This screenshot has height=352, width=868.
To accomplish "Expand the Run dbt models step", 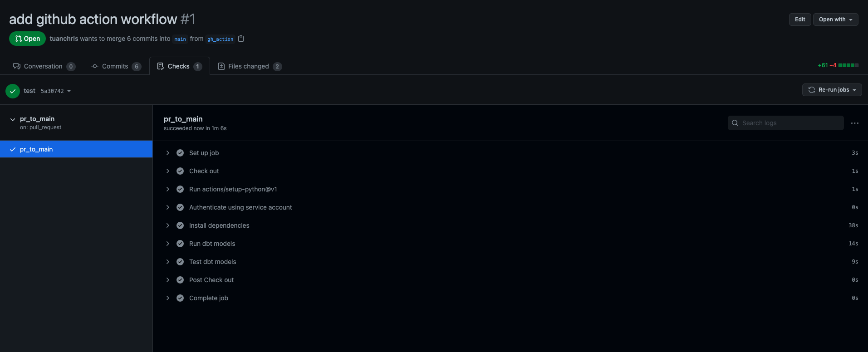I will (168, 244).
